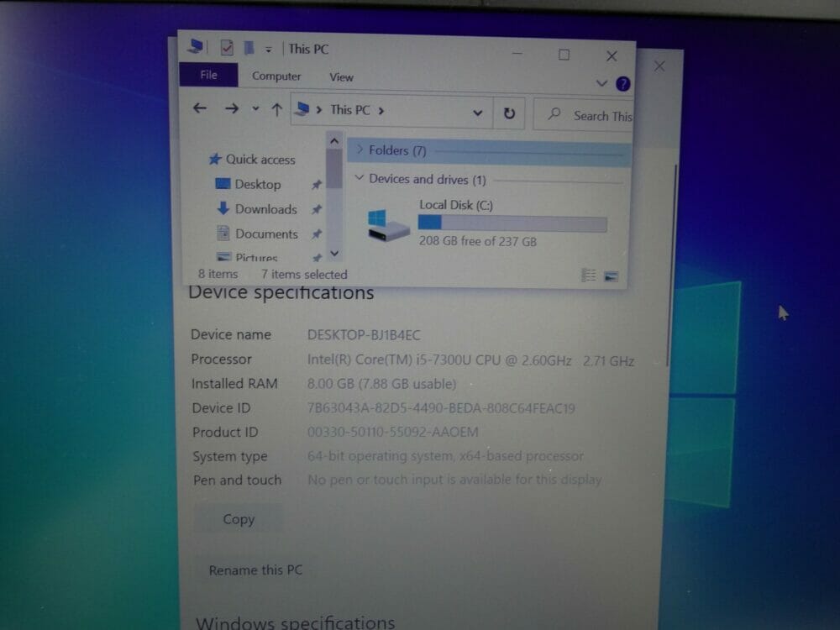Screen dimensions: 840x630
Task: Expand the chevron after This PC breadcrumb
Action: (381, 111)
